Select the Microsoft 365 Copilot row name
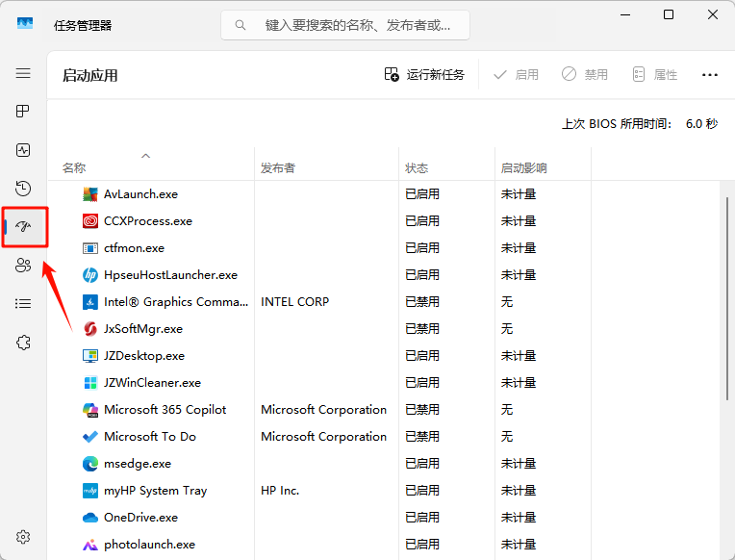 click(165, 410)
